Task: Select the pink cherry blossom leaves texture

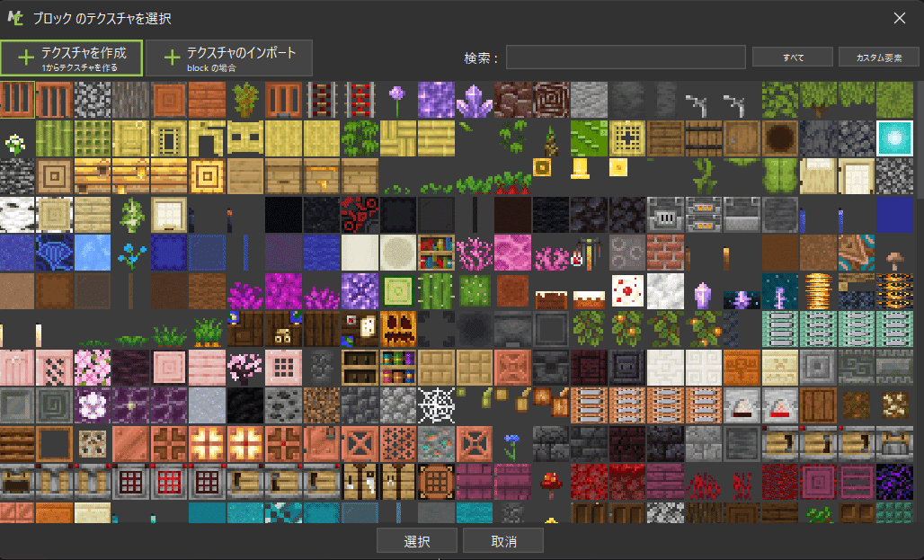Action: pos(93,368)
